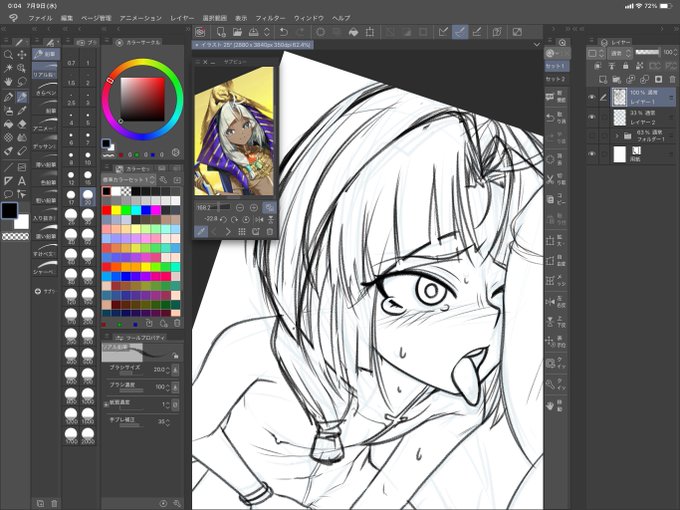Hide the paper layer with eye icon
The height and width of the screenshot is (510, 680).
(x=592, y=154)
